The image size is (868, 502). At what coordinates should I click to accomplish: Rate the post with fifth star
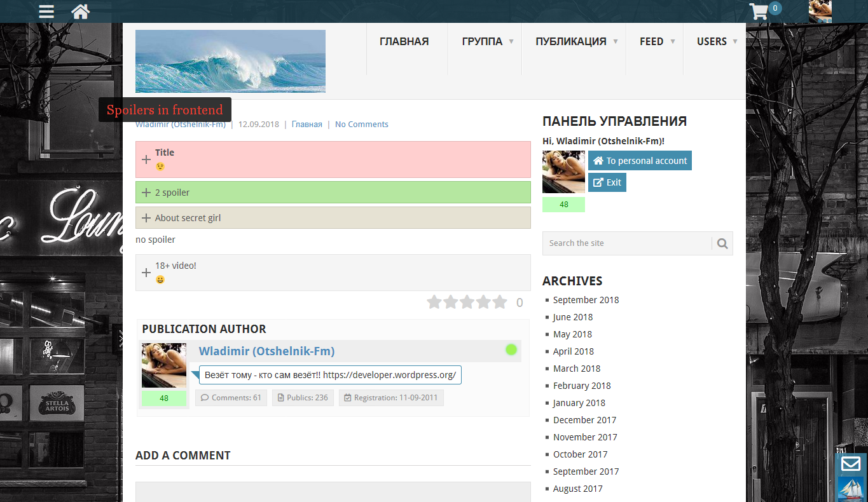click(500, 302)
